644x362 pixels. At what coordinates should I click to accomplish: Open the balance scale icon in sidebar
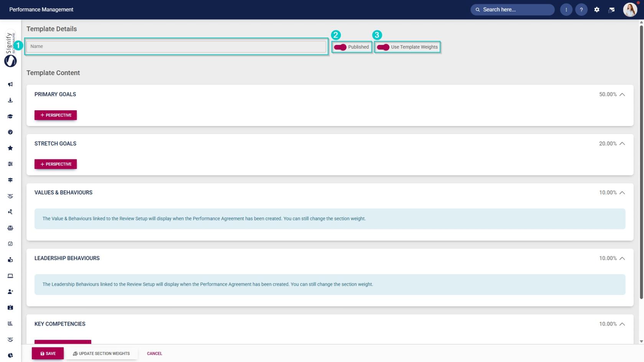coord(10,228)
